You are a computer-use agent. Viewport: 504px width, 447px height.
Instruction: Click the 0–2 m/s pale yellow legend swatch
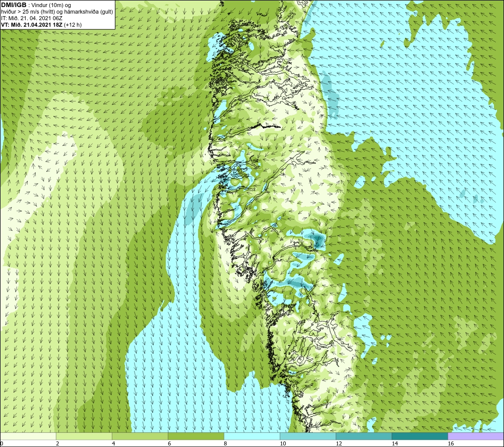28,436
